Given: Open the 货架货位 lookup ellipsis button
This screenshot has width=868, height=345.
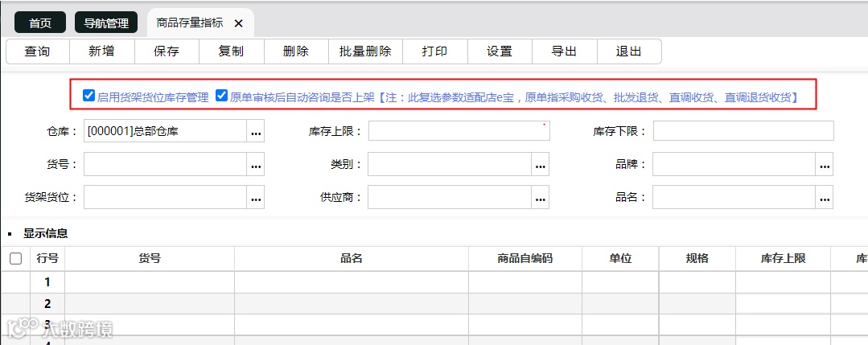Looking at the screenshot, I should [x=256, y=197].
